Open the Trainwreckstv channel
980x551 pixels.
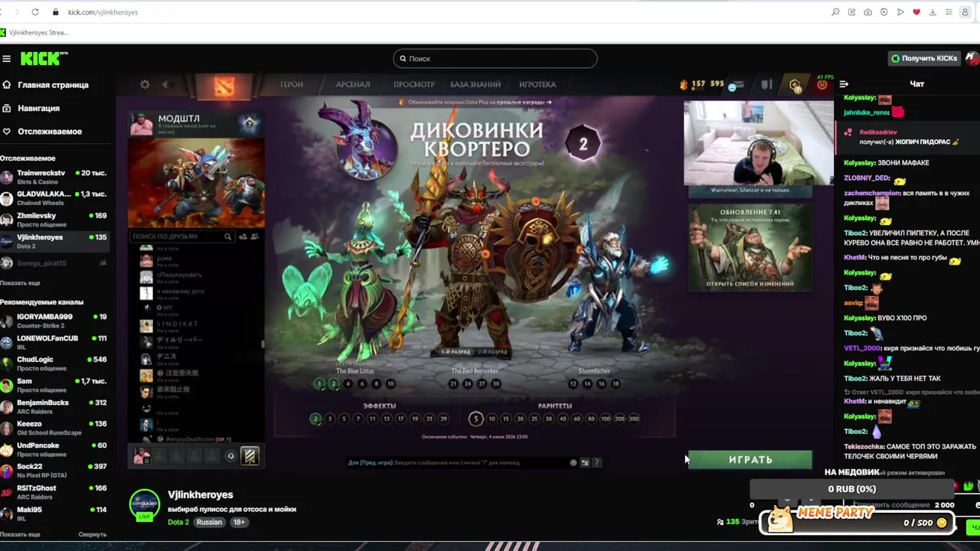point(54,177)
